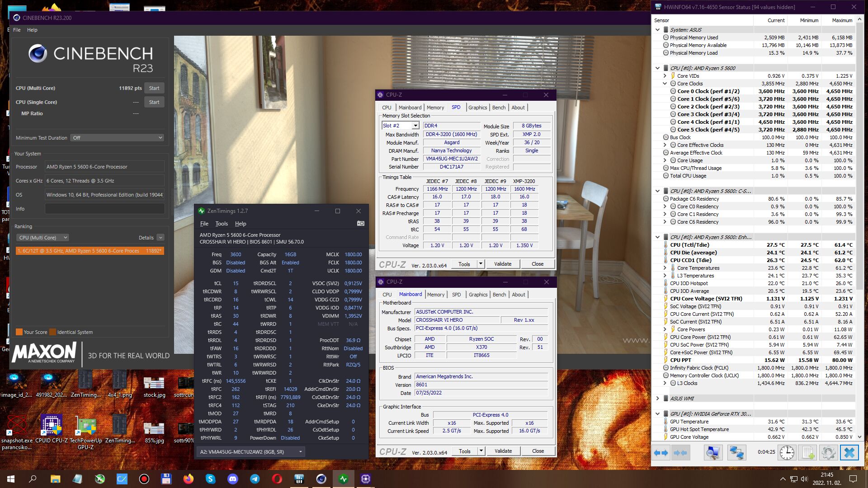Collapse Core Clocks in HWiNFO
Viewport: 868px width, 488px height.
pos(665,84)
